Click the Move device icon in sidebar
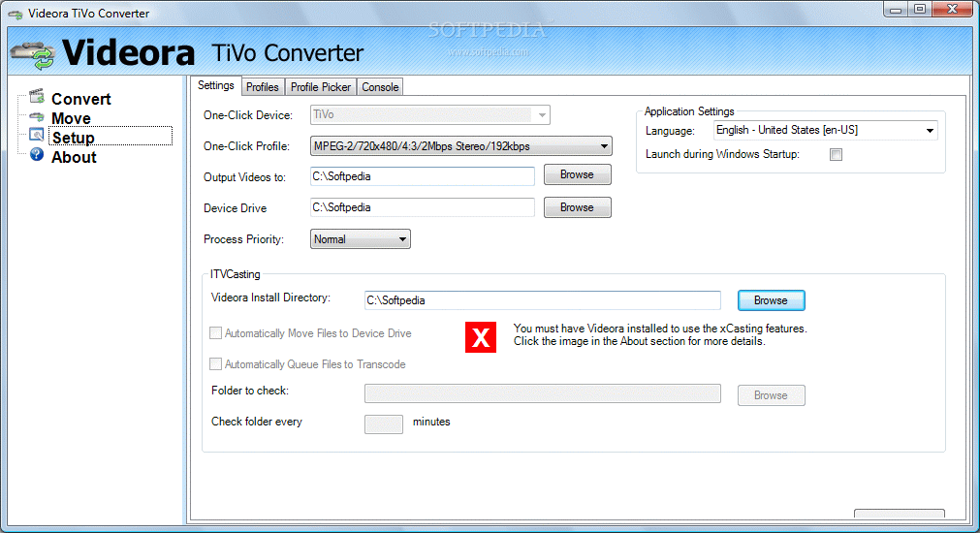980x533 pixels. pos(37,117)
